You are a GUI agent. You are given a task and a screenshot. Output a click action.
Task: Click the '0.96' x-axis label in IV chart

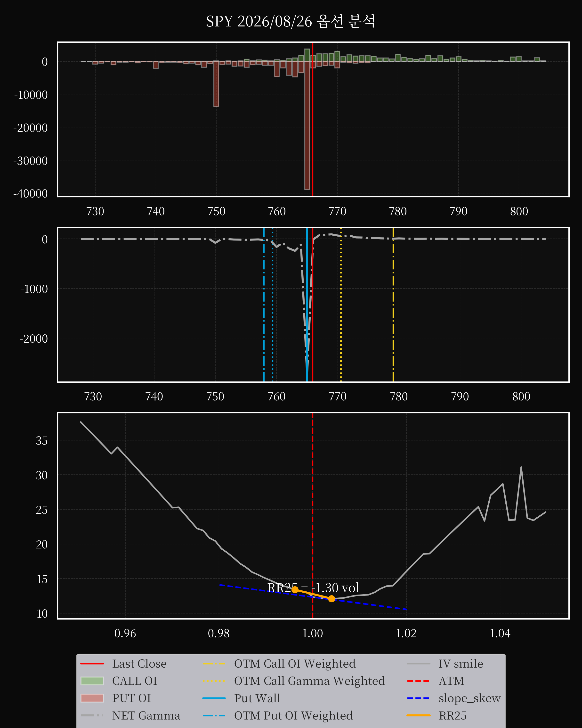(x=125, y=633)
